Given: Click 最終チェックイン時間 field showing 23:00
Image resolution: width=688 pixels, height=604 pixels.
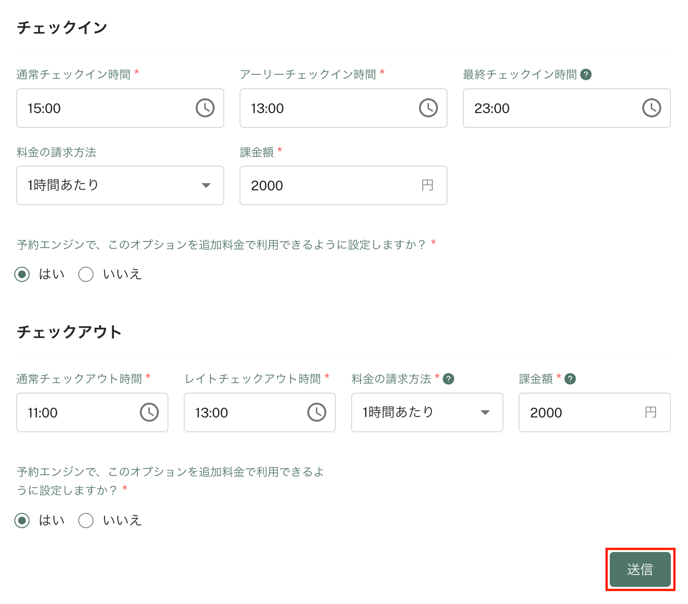Looking at the screenshot, I should pyautogui.click(x=567, y=108).
